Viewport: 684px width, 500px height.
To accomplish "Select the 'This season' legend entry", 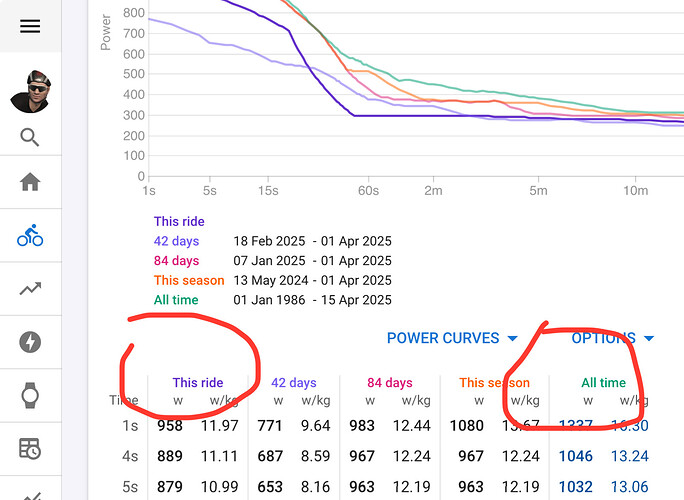I will 189,280.
